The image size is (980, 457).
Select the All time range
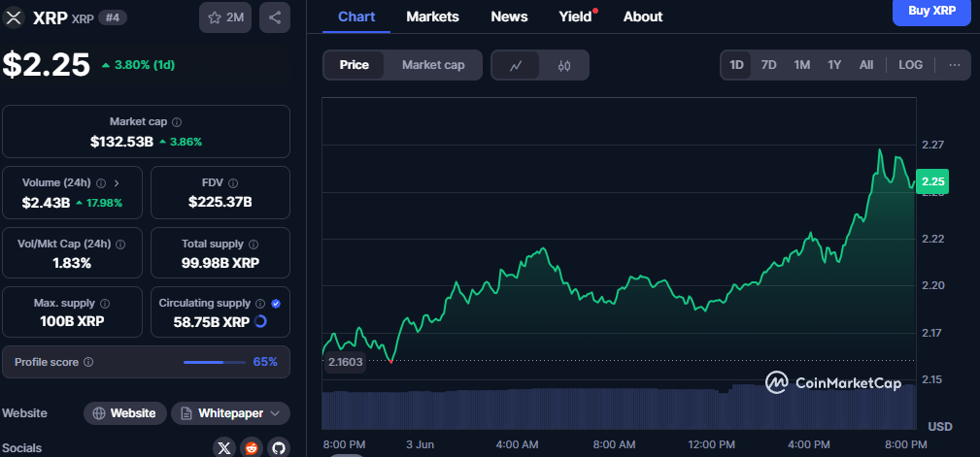(866, 65)
